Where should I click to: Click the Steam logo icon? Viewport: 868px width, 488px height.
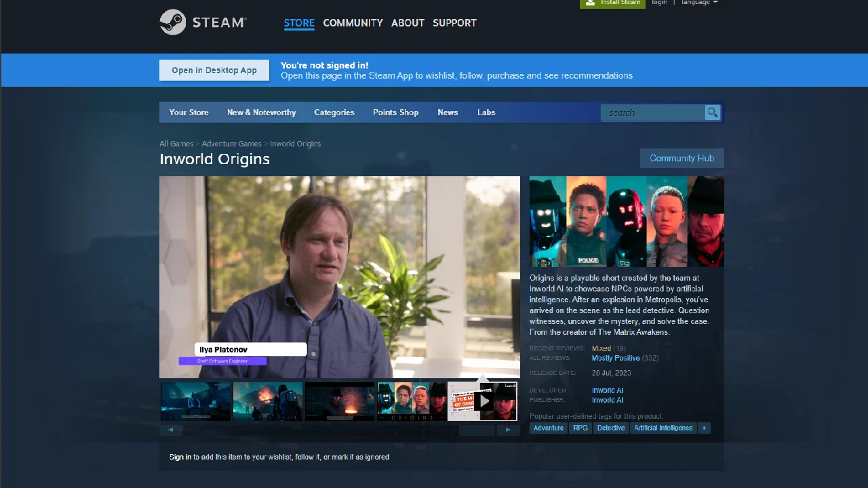(173, 22)
